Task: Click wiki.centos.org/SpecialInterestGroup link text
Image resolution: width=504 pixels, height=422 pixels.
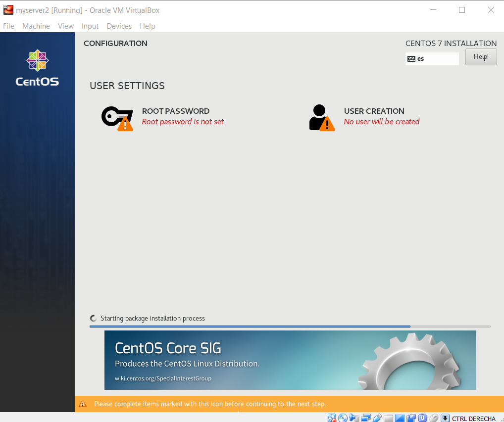Action: [x=163, y=378]
